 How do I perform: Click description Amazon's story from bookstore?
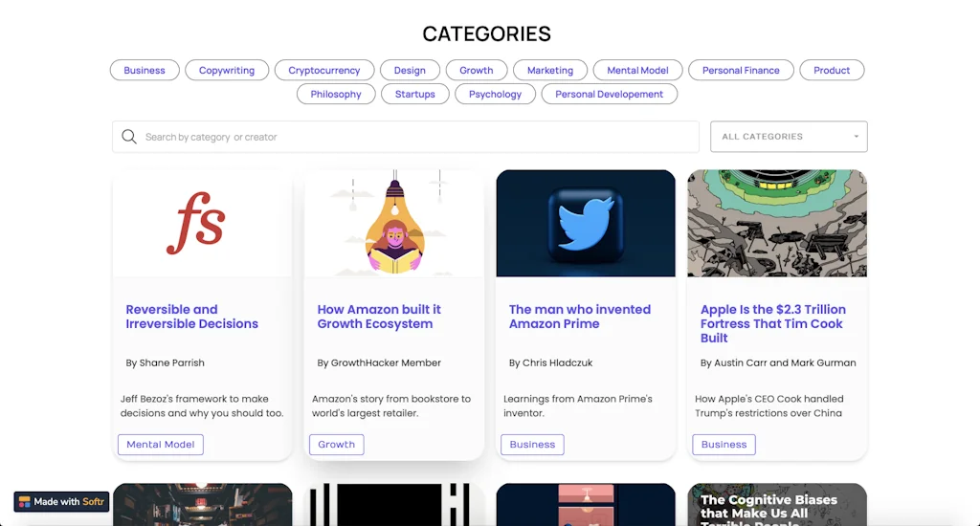[x=391, y=405]
